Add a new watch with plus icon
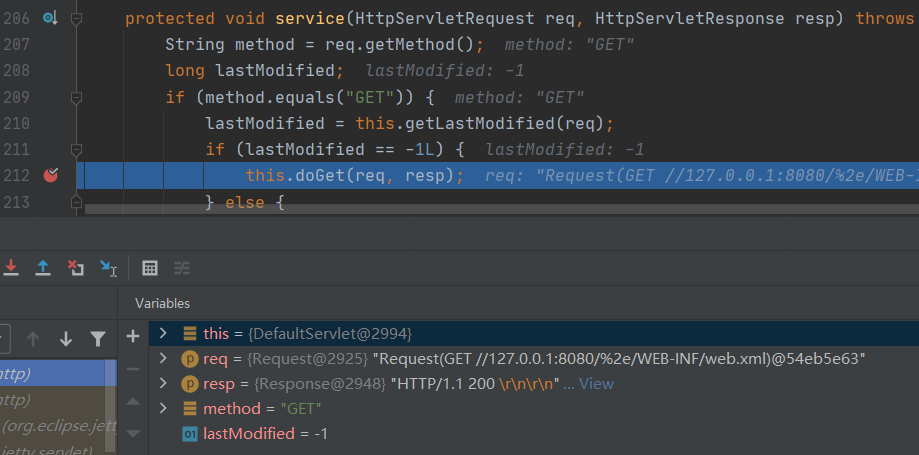The height and width of the screenshot is (455, 919). pos(133,335)
